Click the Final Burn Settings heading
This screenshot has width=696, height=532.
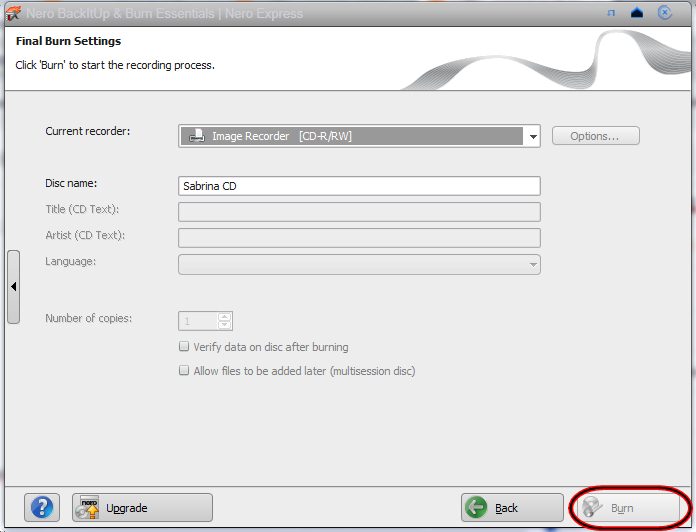tap(68, 41)
